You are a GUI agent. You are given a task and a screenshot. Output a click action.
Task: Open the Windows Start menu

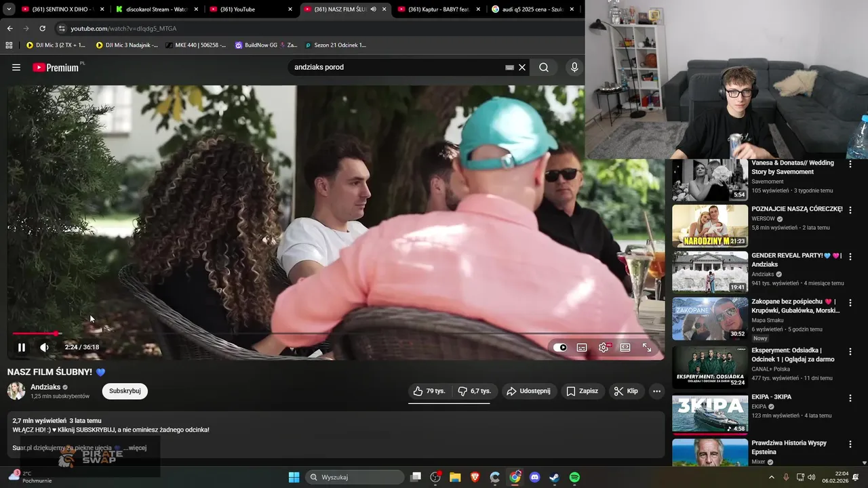pos(294,477)
